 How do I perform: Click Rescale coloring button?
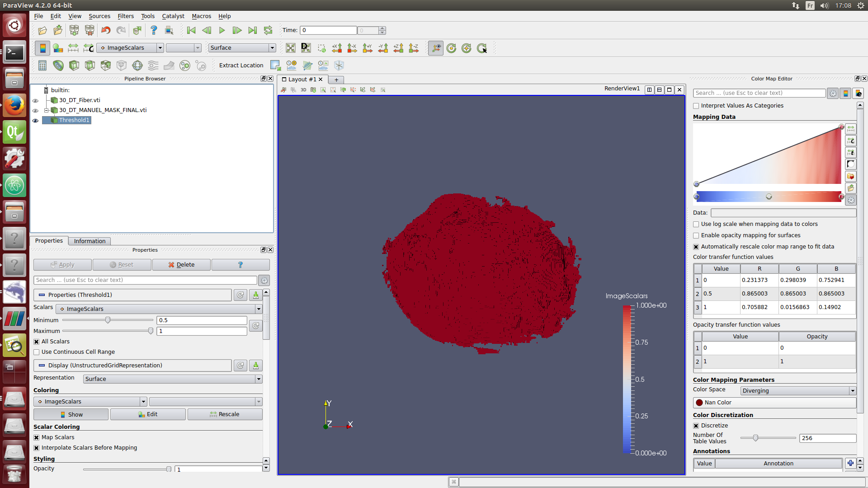pos(225,414)
